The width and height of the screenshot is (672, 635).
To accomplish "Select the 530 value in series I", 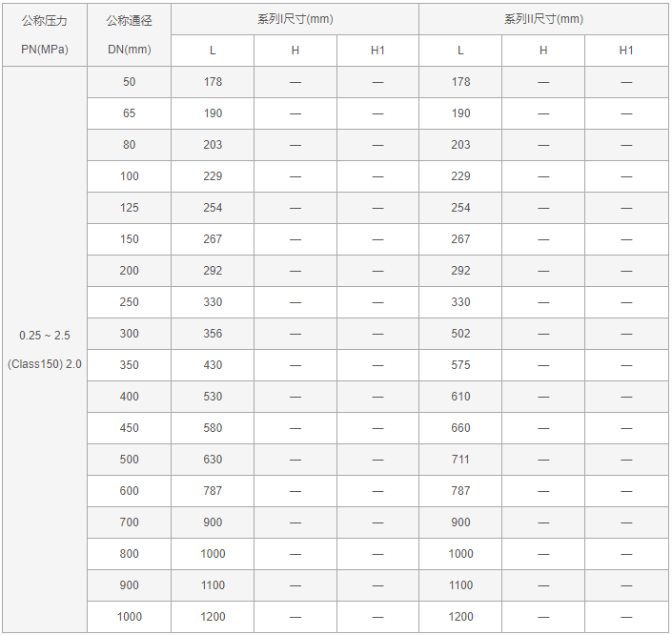I will 213,397.
